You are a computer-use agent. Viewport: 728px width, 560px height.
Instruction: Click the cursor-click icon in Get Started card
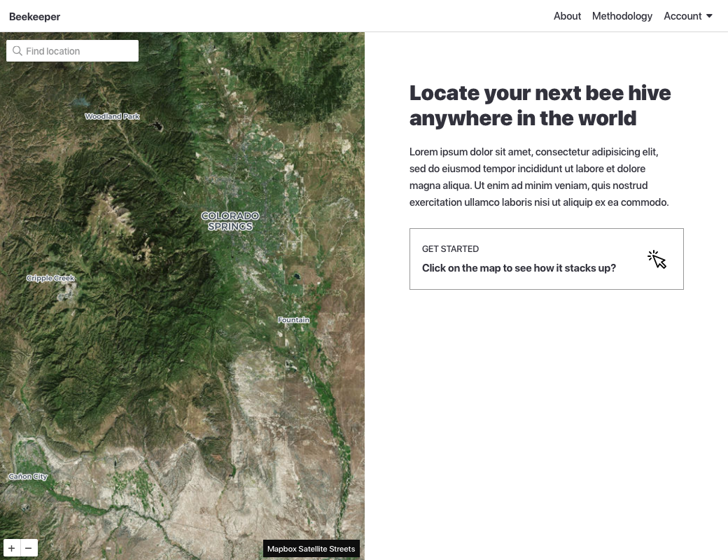(x=657, y=259)
